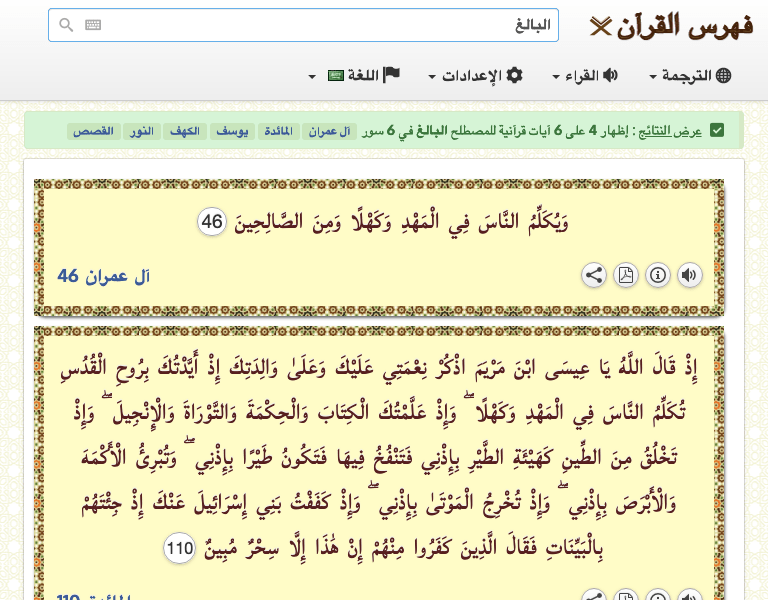768x600 pixels.
Task: Export verse Al Imran 46 as PDF
Action: click(x=626, y=275)
